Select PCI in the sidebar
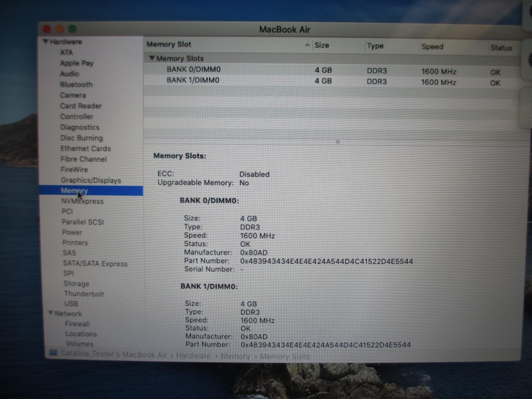 pos(67,211)
